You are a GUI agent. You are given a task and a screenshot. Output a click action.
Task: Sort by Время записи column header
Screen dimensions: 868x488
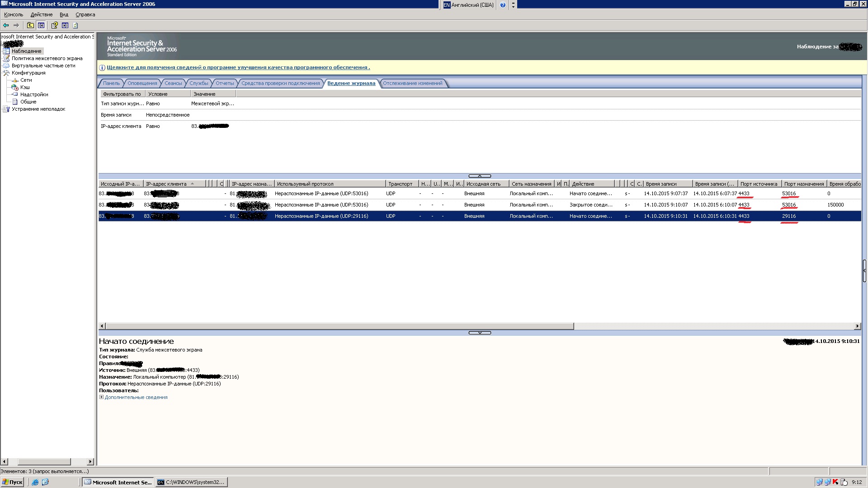pyautogui.click(x=668, y=184)
